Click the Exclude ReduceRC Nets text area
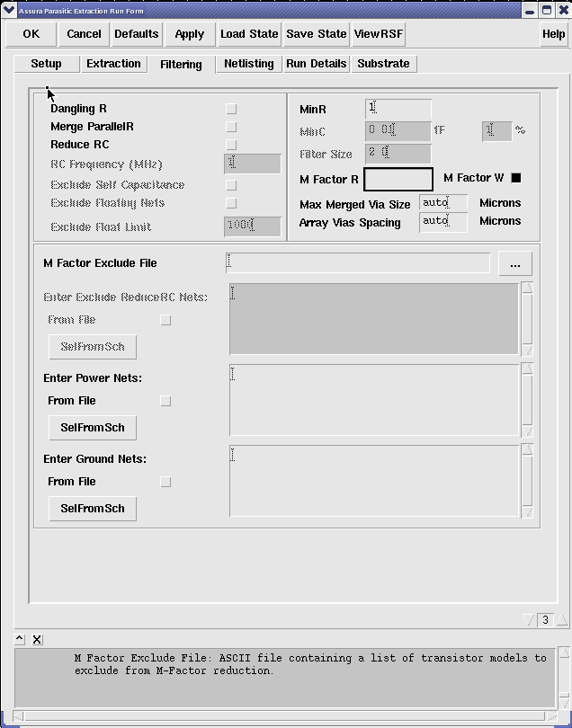Viewport: 572px width, 728px height. 374,319
